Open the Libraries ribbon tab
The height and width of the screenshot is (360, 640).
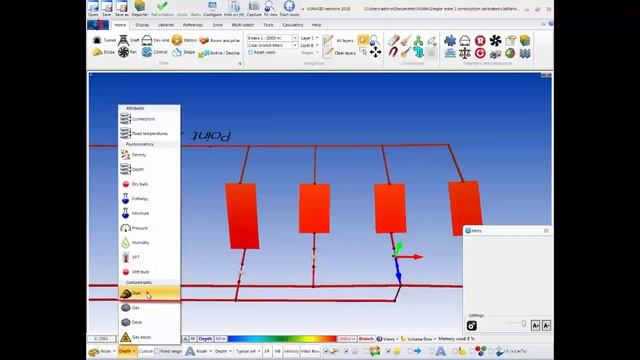[166, 25]
